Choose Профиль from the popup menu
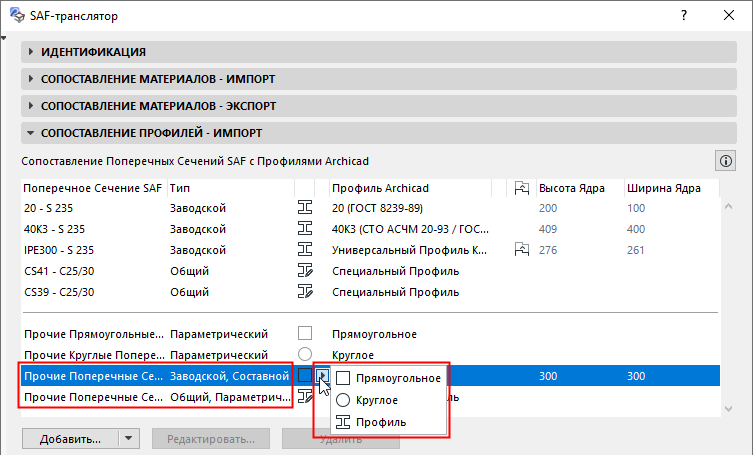 coord(389,422)
